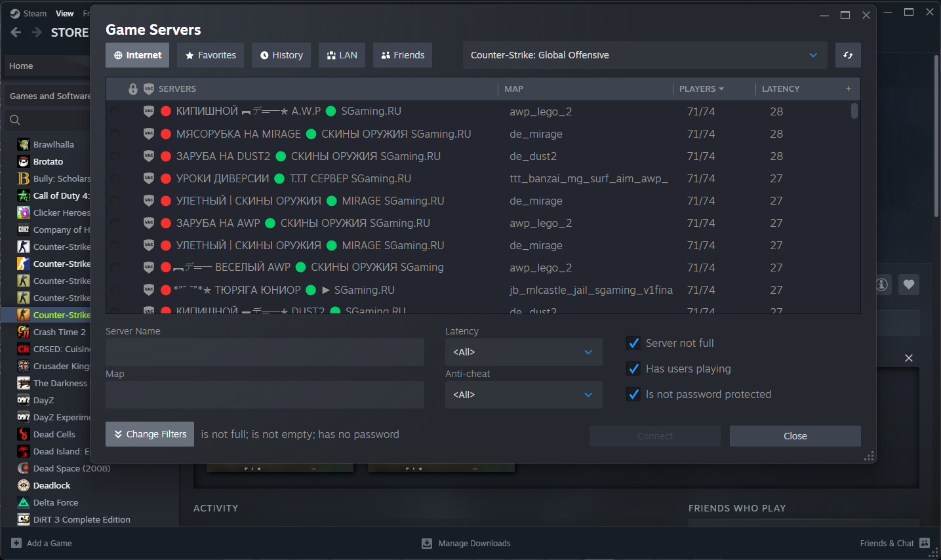The height and width of the screenshot is (560, 941).
Task: Uncheck Is not password protected checkbox
Action: point(633,394)
